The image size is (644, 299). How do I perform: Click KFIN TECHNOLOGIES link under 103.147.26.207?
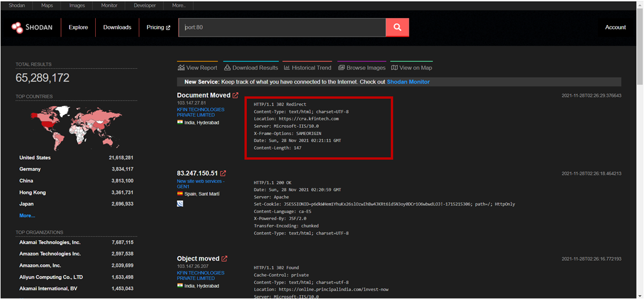coord(201,276)
